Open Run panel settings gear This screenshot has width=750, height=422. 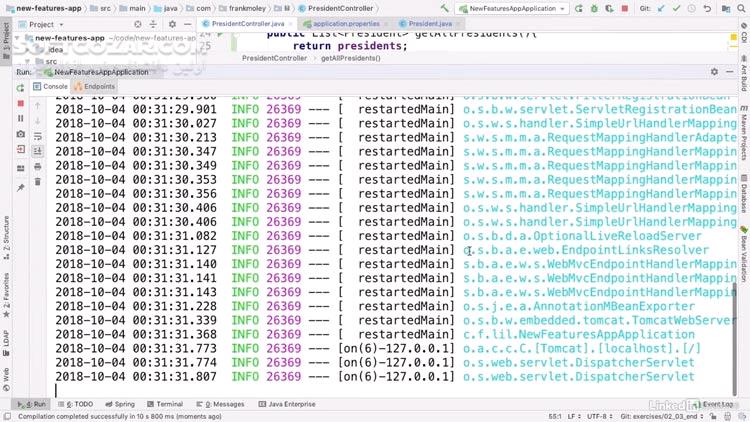click(714, 72)
